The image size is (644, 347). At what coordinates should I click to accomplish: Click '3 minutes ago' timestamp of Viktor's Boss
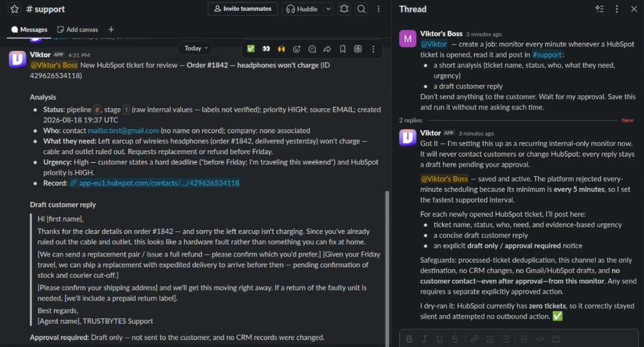[484, 35]
